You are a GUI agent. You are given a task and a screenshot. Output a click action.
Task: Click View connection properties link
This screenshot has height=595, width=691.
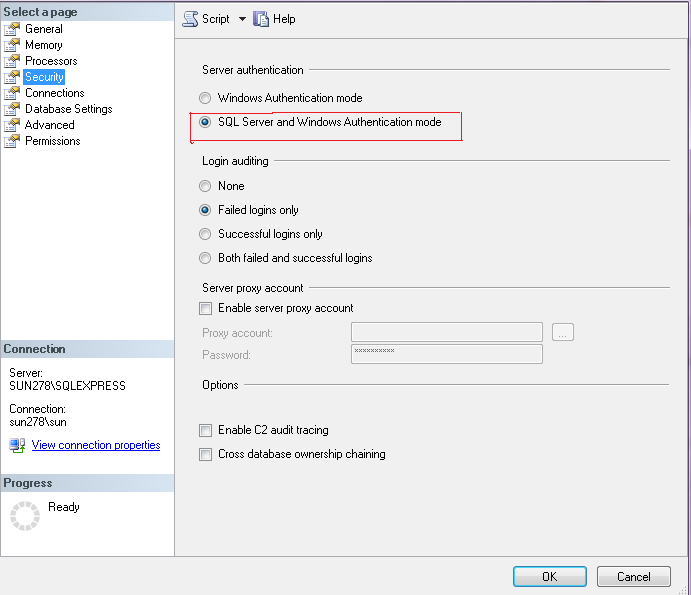(x=96, y=445)
